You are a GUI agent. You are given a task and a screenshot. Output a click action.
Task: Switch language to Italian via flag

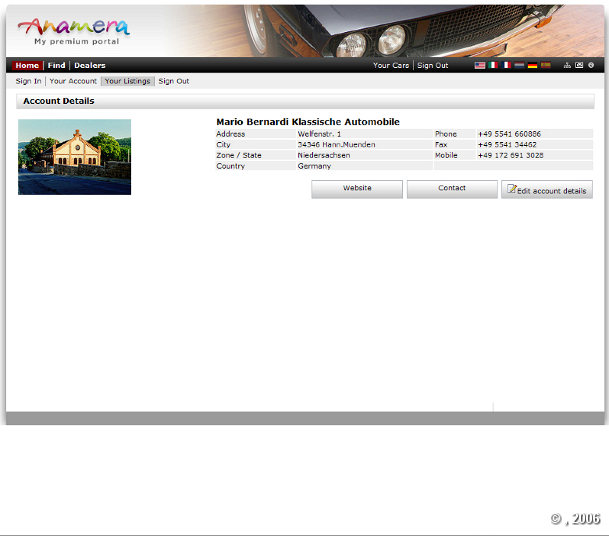point(493,65)
